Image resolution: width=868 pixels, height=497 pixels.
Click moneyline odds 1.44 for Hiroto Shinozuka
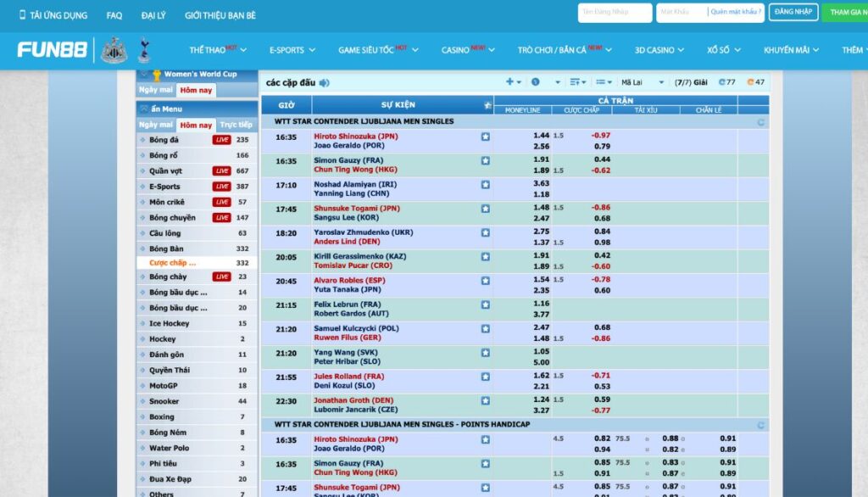(x=541, y=135)
